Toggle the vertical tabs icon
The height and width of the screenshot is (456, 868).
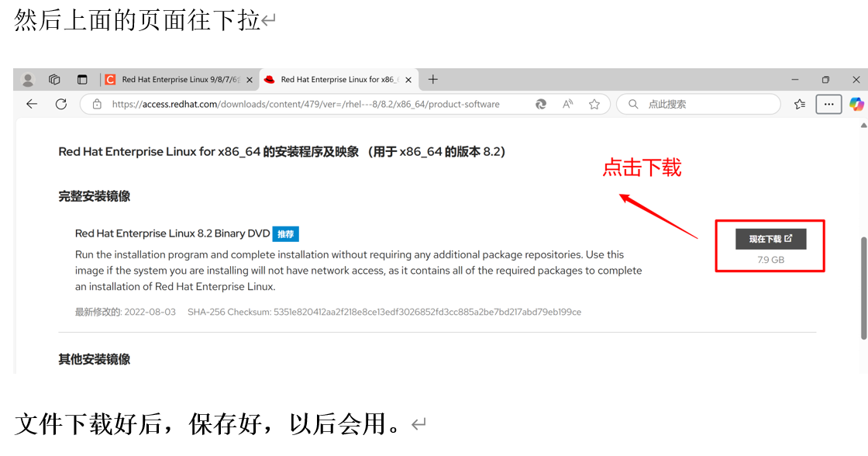(x=82, y=80)
